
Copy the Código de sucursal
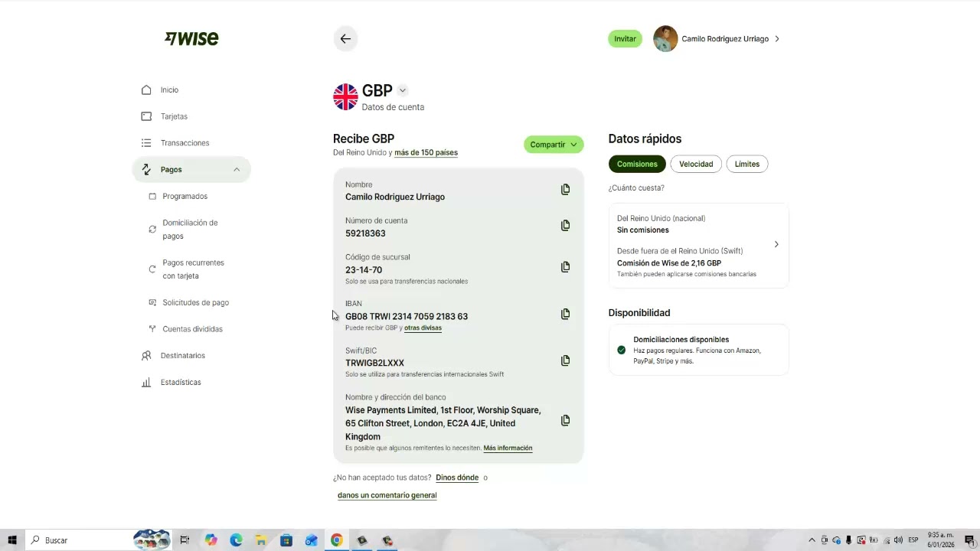[x=565, y=267]
